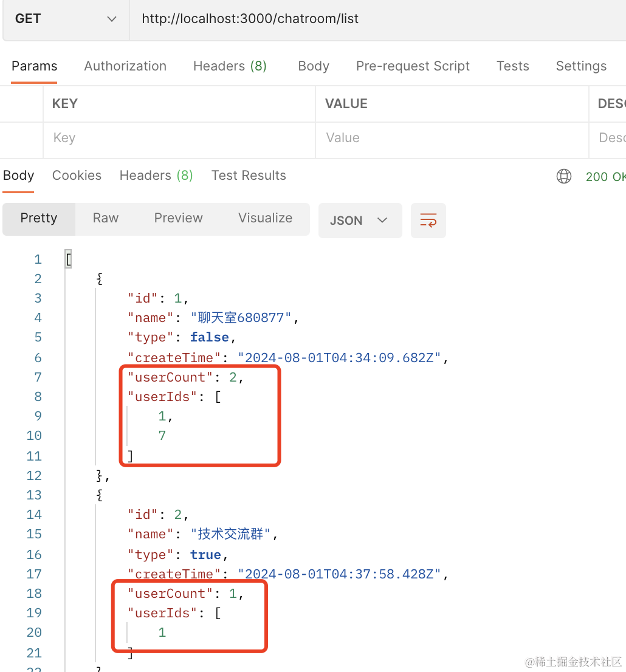Click the wrap lines icon

428,220
